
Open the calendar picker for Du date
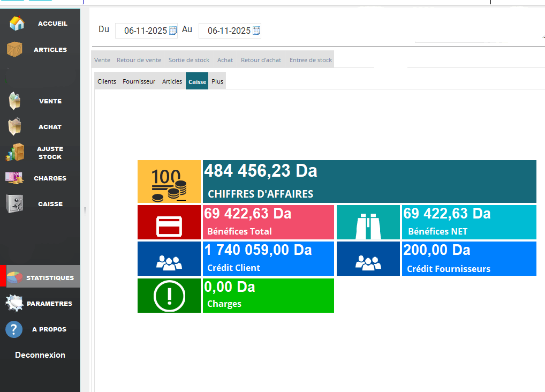point(173,31)
